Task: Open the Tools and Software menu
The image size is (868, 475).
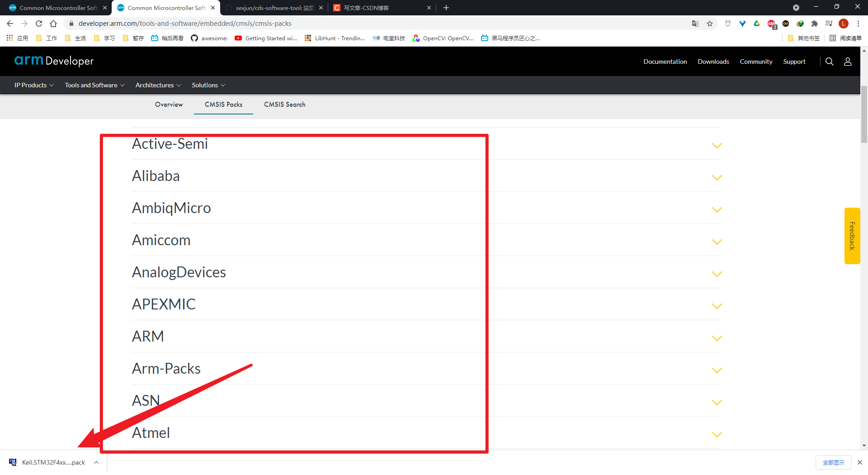Action: point(94,85)
